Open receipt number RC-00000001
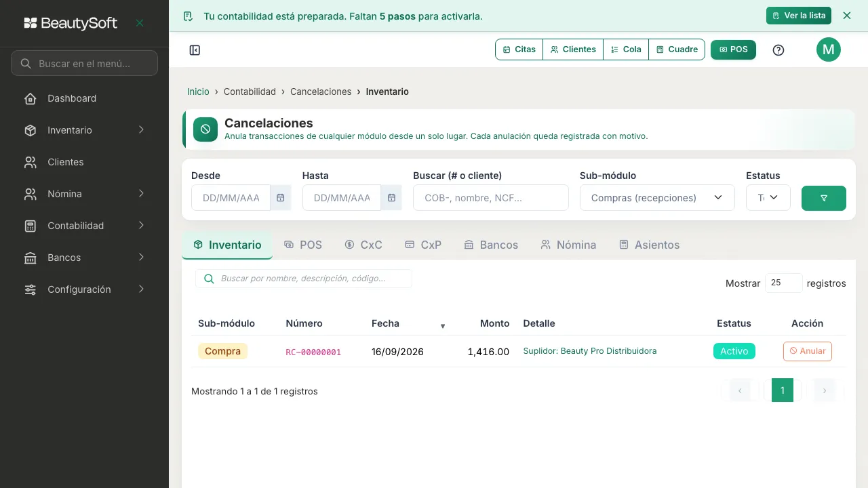The width and height of the screenshot is (868, 488). (x=313, y=352)
